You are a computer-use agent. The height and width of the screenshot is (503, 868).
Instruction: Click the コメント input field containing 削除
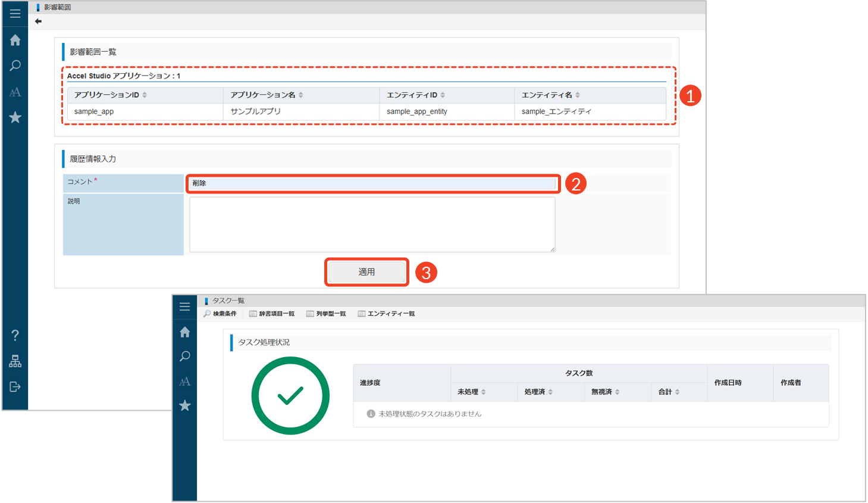coord(372,183)
